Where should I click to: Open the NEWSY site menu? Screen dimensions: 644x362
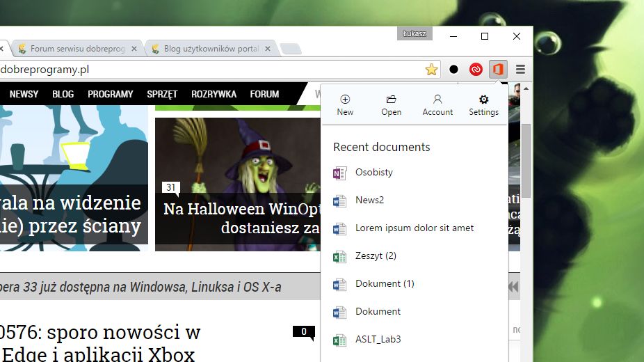(x=24, y=94)
